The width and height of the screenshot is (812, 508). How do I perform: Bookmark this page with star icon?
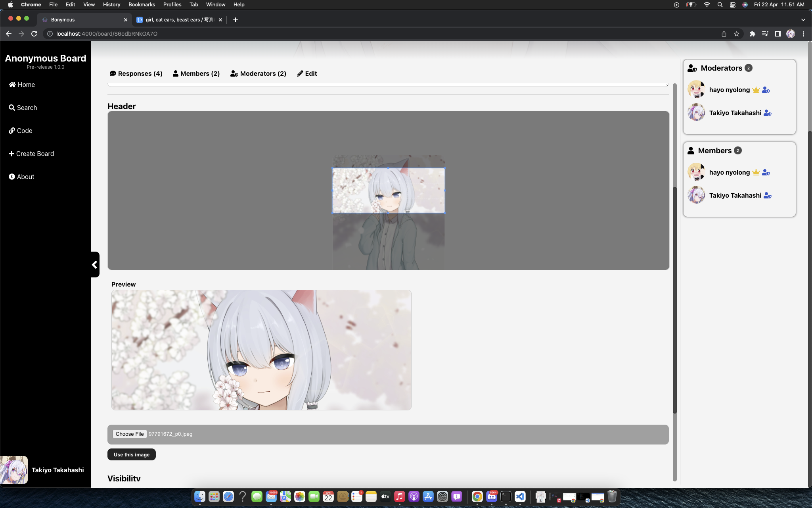coord(737,34)
